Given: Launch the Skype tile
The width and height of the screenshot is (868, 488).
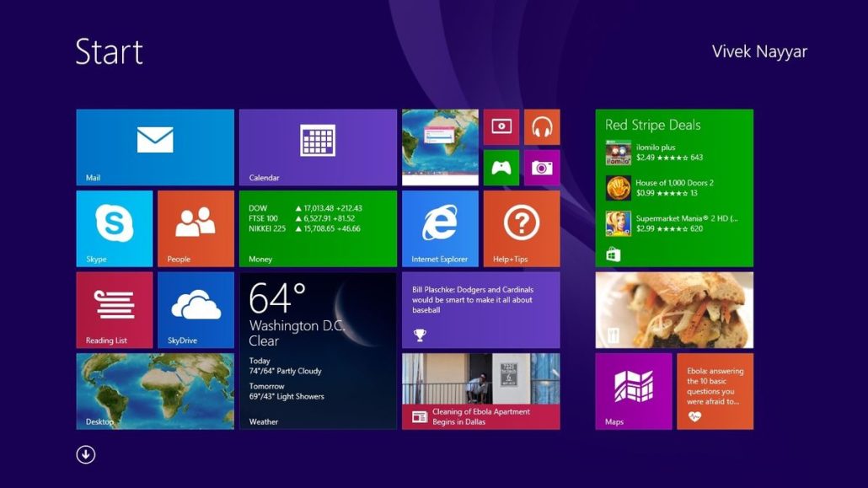Looking at the screenshot, I should click(115, 228).
